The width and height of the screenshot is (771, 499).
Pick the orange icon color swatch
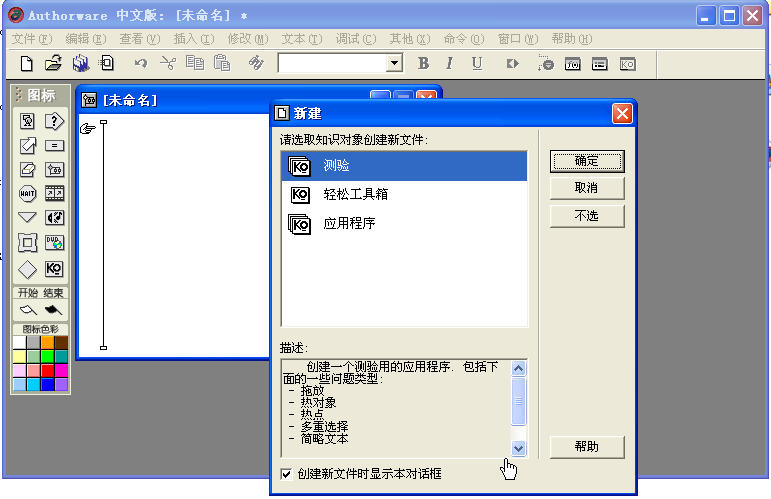(47, 342)
